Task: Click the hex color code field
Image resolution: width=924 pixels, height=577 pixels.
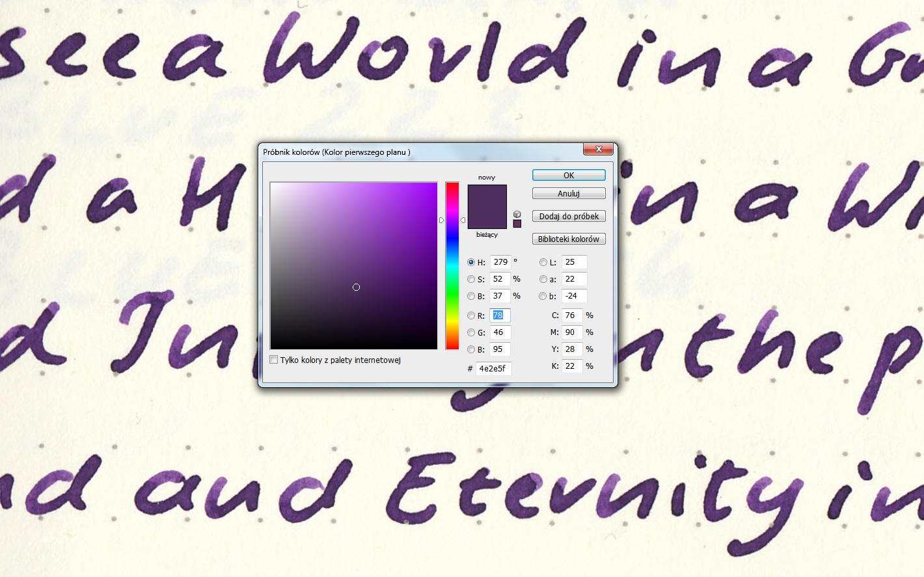Action: click(493, 369)
